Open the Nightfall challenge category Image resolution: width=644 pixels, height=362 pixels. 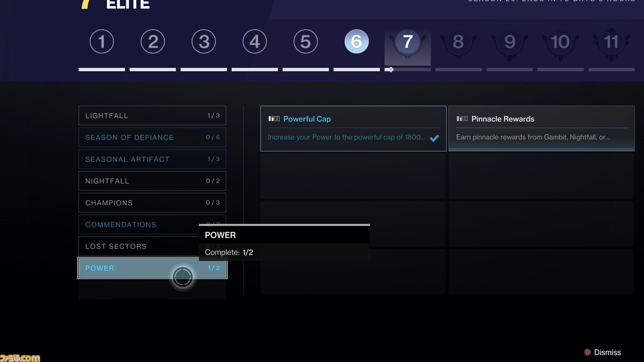click(x=152, y=181)
